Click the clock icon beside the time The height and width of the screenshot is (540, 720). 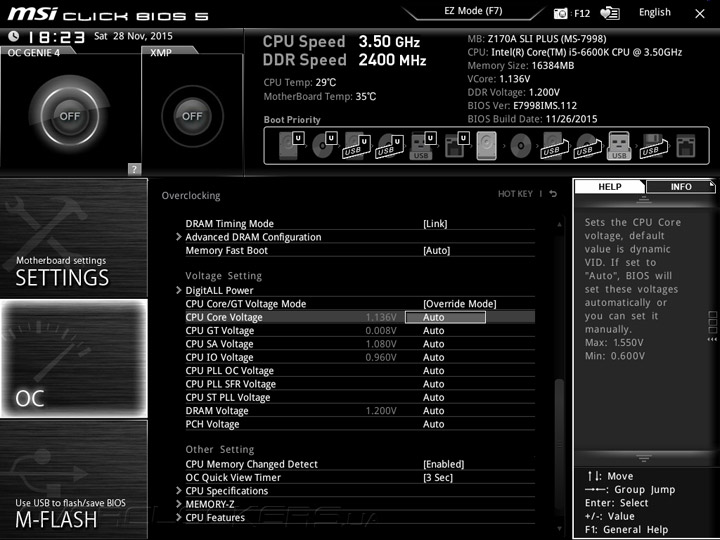[14, 36]
